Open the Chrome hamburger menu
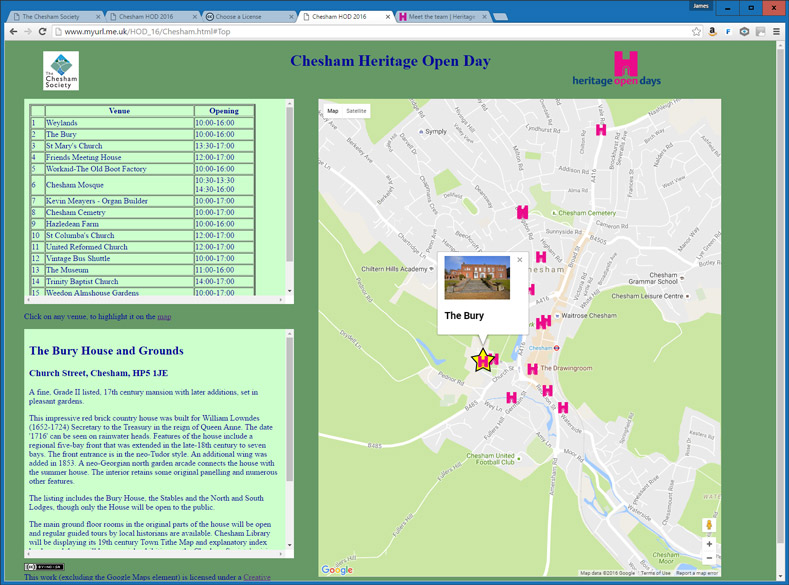This screenshot has width=789, height=585. 776,32
